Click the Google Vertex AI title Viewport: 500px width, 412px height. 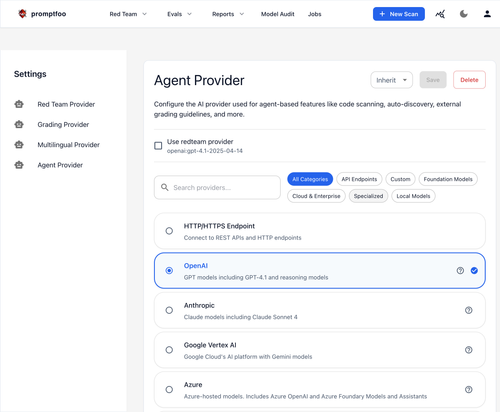click(210, 345)
